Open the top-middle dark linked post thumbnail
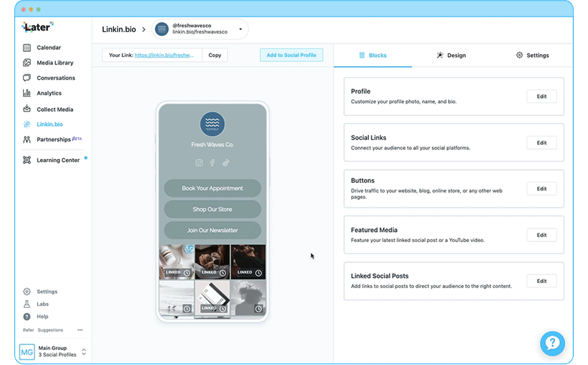Screen dimensions: 588x365 tap(212, 262)
